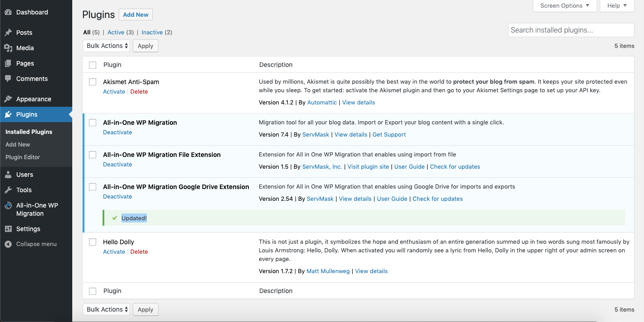Viewport: 644px width, 322px height.
Task: Click the Appearance paintbrush icon
Action: click(8, 99)
